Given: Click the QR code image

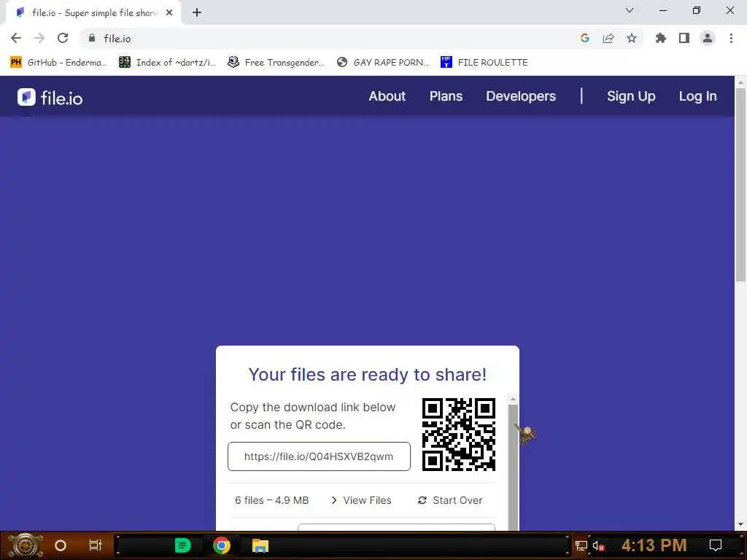Looking at the screenshot, I should pos(458,435).
